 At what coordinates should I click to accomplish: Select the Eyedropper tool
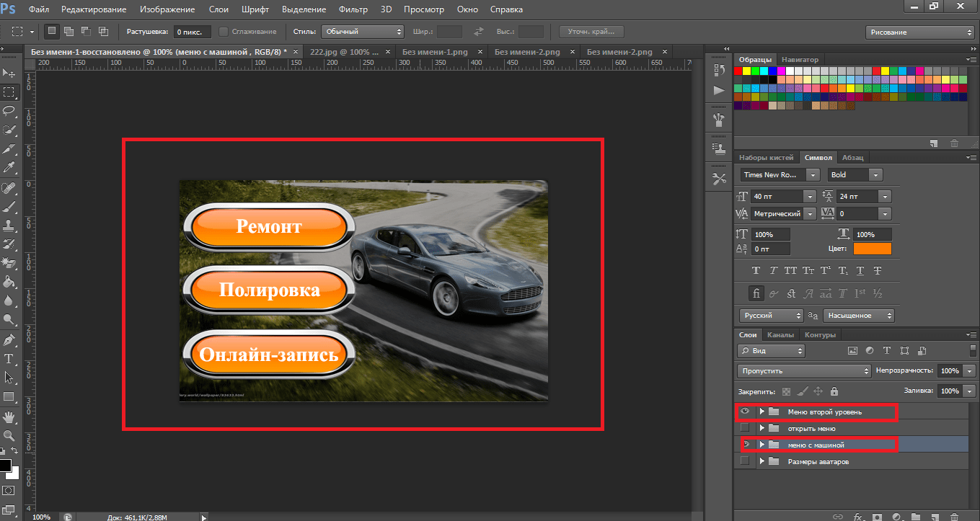9,168
